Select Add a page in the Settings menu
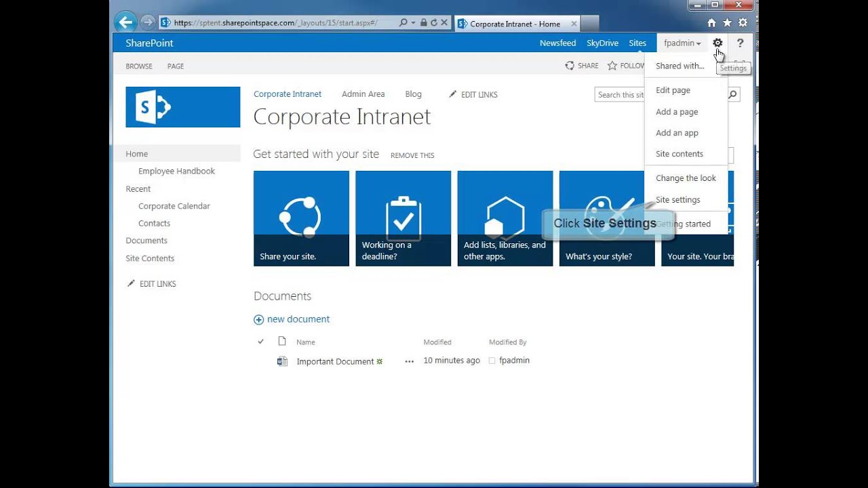 point(677,112)
